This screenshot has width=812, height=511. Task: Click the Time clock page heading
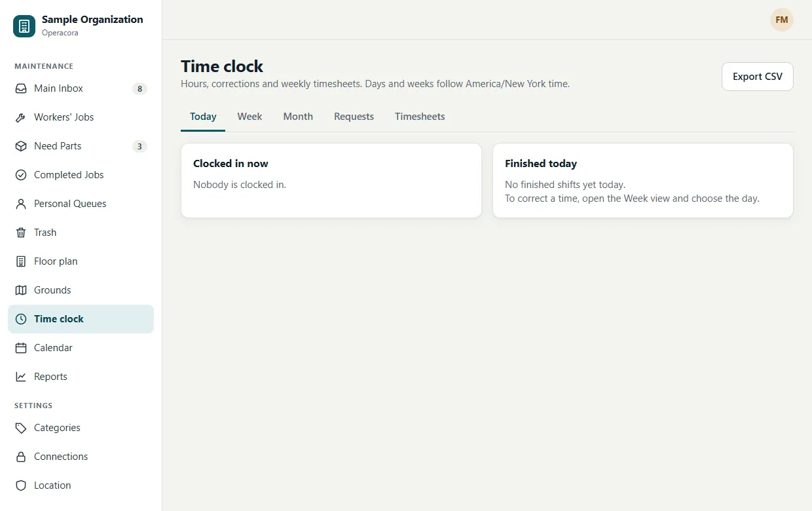point(222,66)
